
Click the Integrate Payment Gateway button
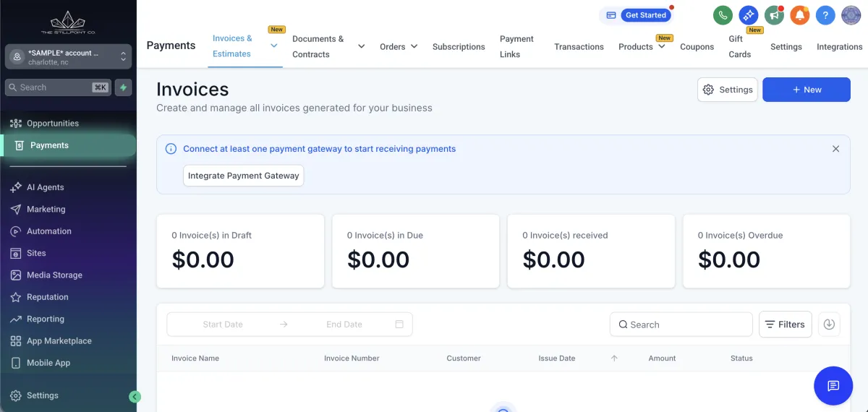(x=243, y=176)
